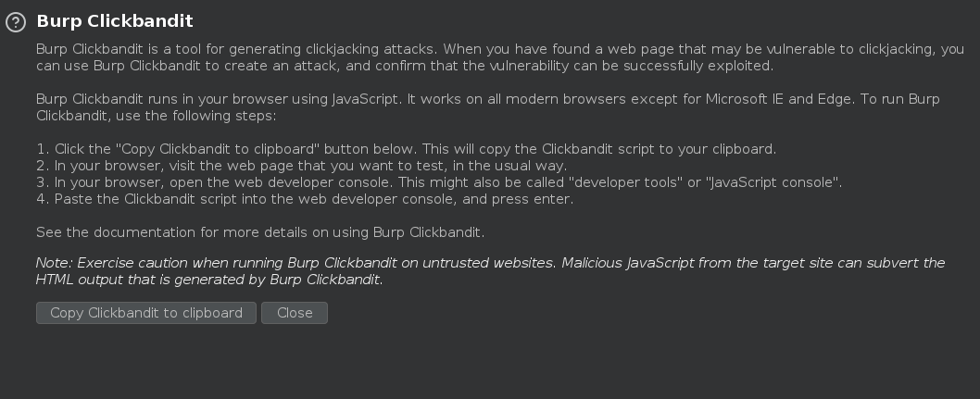The height and width of the screenshot is (399, 980).
Task: Click step 2 about visiting the web page
Action: (x=301, y=166)
